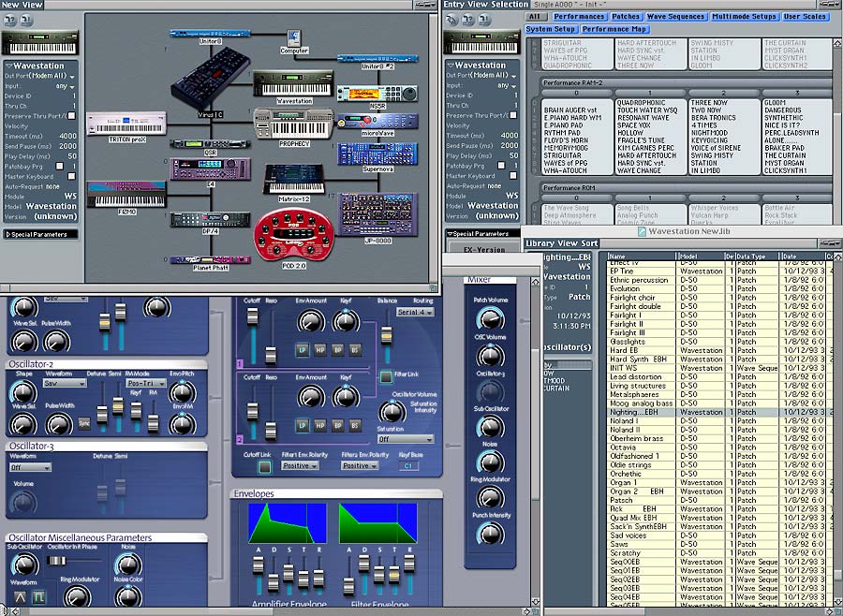Show the User Scales tab

805,17
